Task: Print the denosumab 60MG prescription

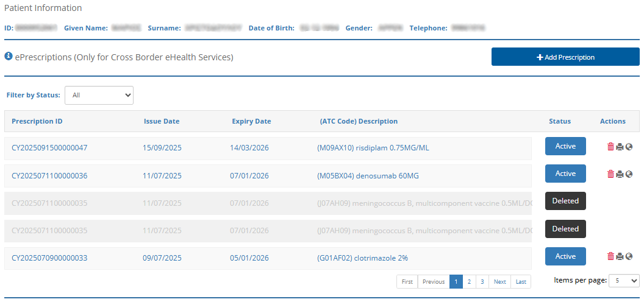Action: point(620,174)
